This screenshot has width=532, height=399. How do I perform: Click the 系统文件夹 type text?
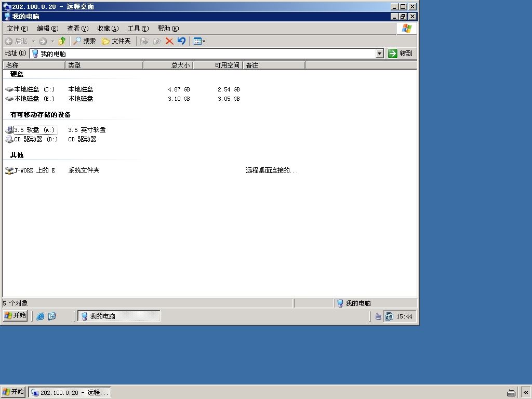click(x=84, y=170)
